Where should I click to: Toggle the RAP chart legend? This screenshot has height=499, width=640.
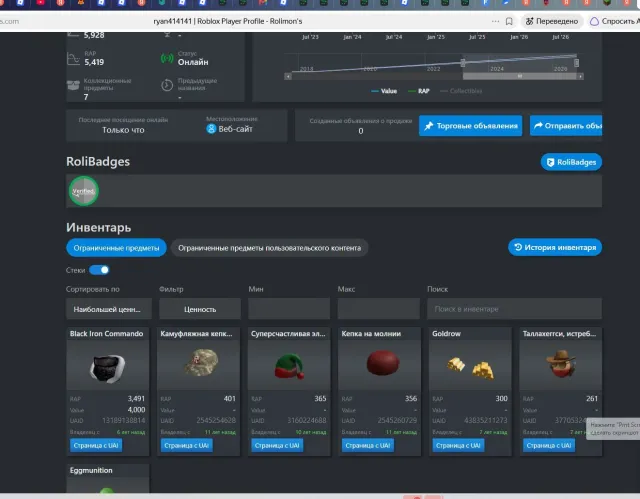pos(419,91)
